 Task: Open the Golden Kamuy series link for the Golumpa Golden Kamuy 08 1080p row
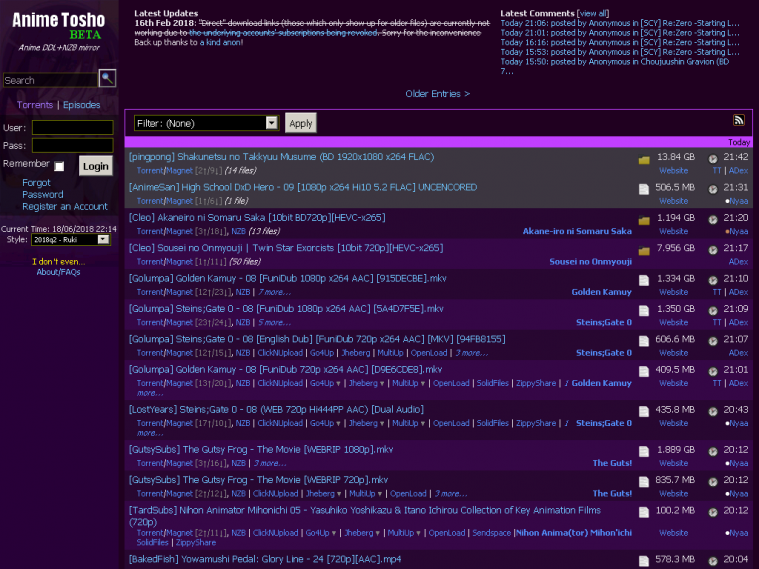[601, 292]
